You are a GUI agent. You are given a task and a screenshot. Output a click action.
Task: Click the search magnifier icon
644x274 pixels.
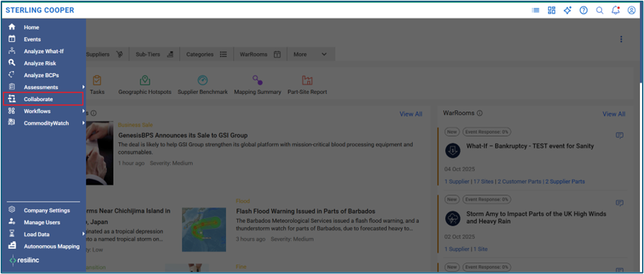click(x=600, y=11)
